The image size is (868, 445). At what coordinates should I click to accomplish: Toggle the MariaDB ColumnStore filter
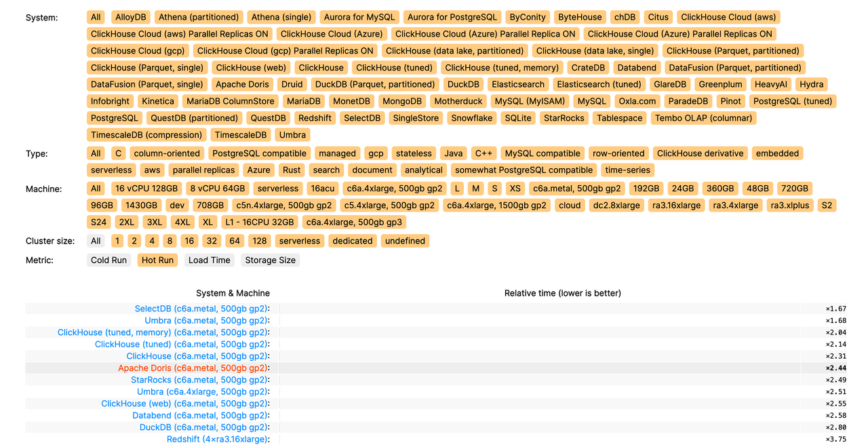coord(231,101)
